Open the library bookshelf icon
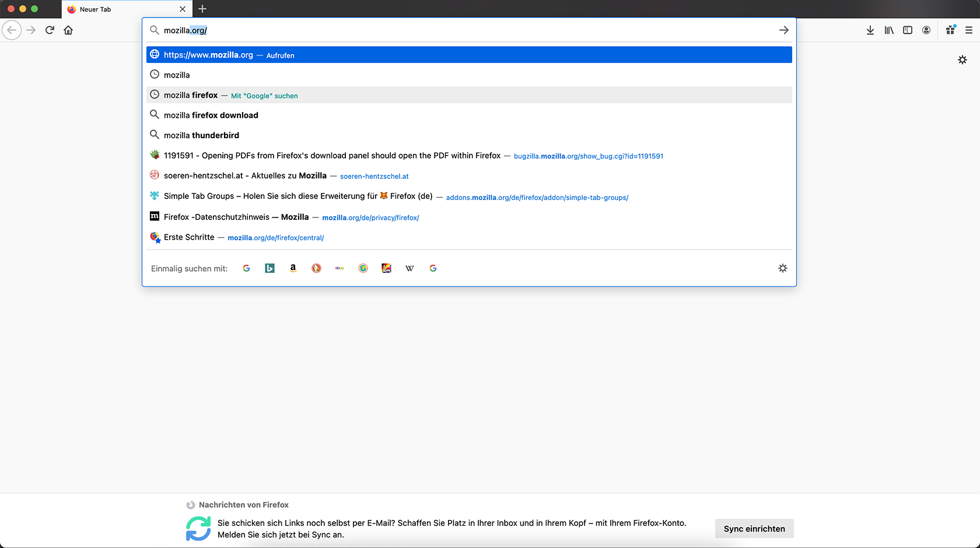 pos(888,30)
